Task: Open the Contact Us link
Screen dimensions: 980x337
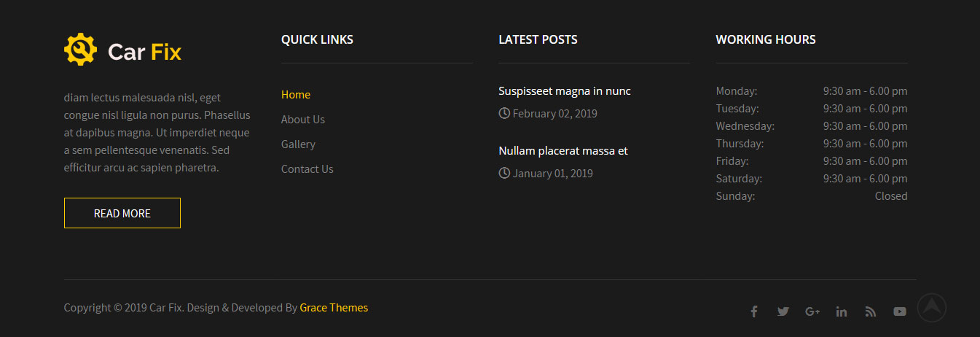Action: tap(307, 169)
